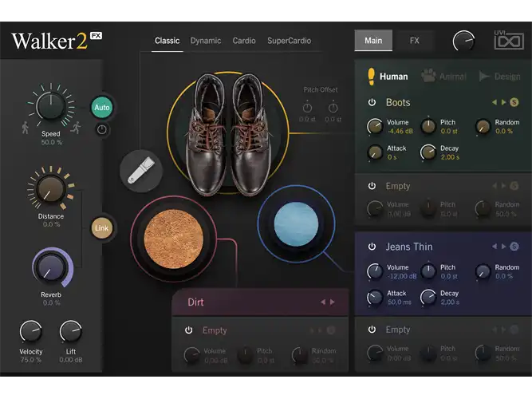
Task: Click the Velocity value 75.0 %
Action: click(x=30, y=360)
